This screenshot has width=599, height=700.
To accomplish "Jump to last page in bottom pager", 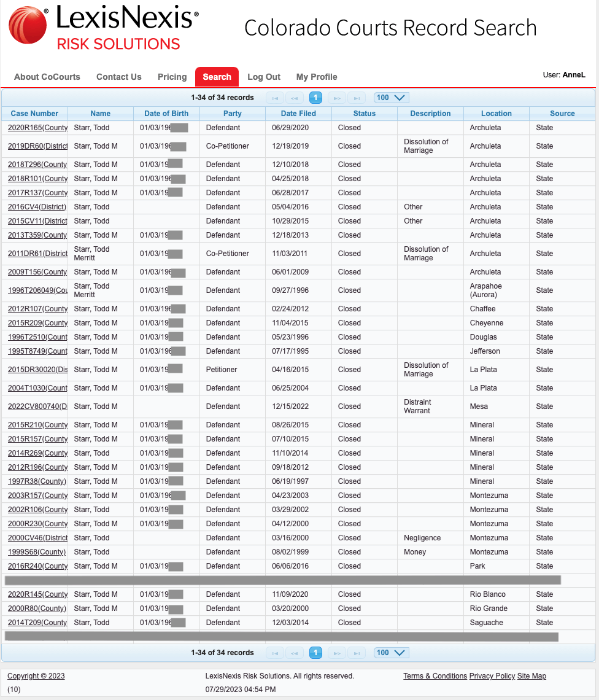I will (x=357, y=653).
